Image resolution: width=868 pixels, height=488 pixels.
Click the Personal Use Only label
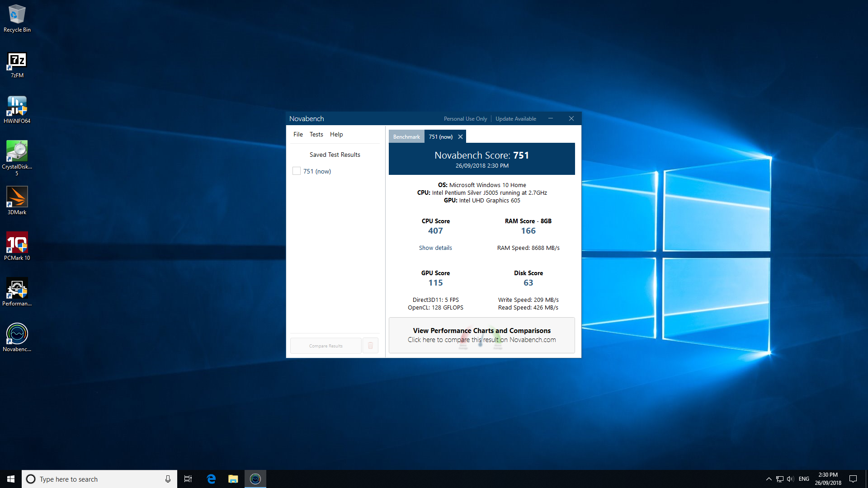click(x=466, y=119)
